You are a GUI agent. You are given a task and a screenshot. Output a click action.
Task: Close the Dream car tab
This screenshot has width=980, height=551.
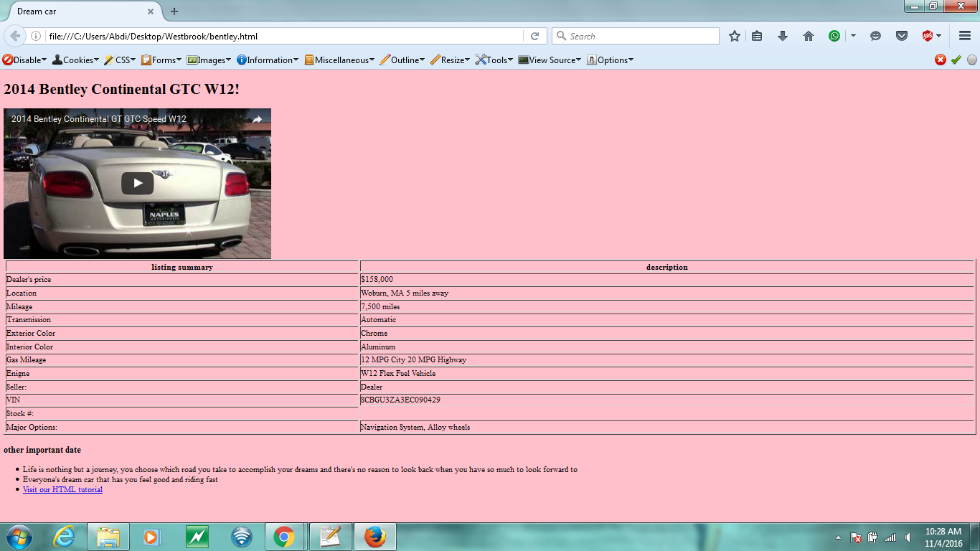click(151, 11)
